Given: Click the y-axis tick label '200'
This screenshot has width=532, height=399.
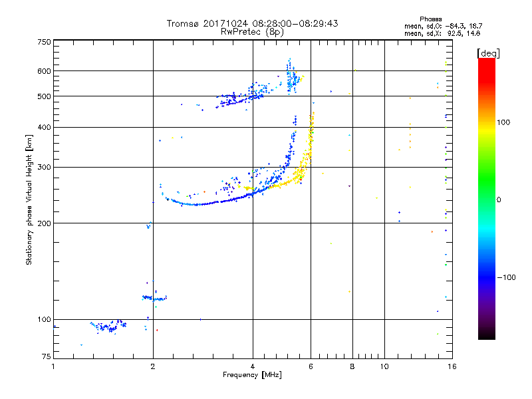Looking at the screenshot, I should [x=44, y=223].
